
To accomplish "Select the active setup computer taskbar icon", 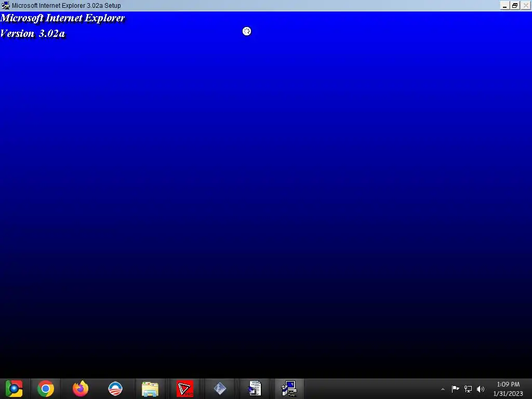I will point(289,389).
